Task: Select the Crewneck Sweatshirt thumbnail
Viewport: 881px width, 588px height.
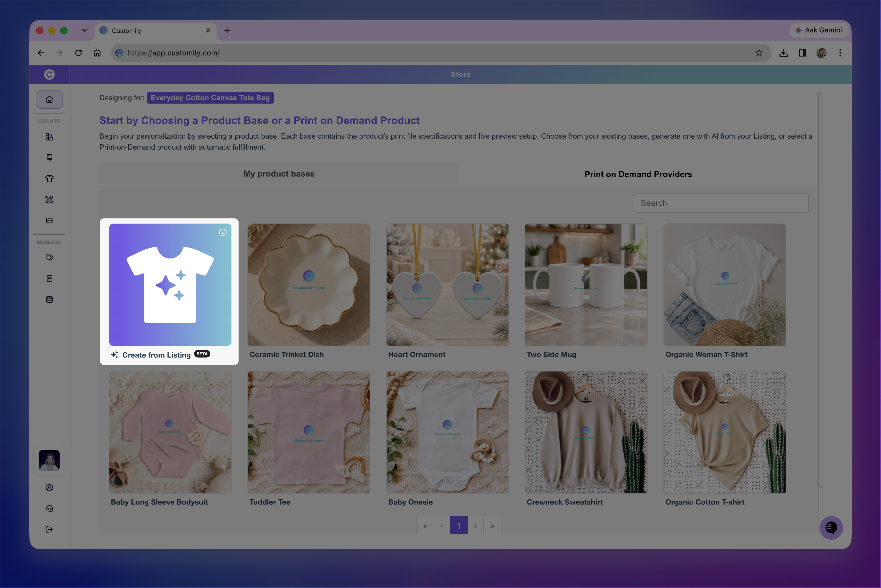Action: (x=586, y=432)
